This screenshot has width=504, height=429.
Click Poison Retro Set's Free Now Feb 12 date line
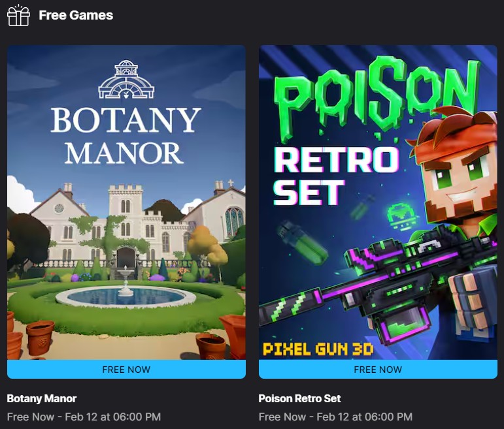[335, 417]
